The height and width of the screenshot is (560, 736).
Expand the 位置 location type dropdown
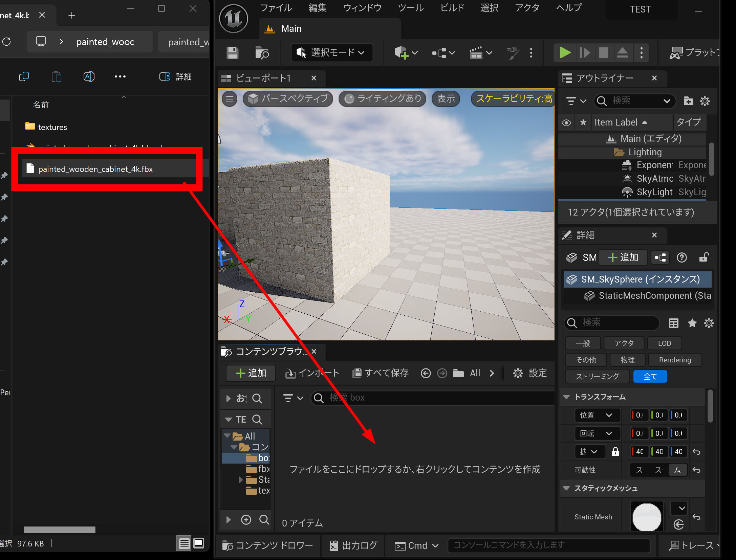[598, 415]
